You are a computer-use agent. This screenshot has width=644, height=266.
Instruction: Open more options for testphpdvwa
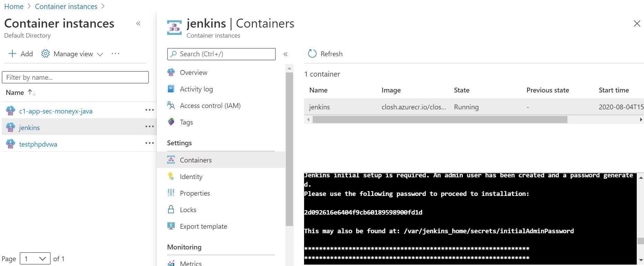150,143
